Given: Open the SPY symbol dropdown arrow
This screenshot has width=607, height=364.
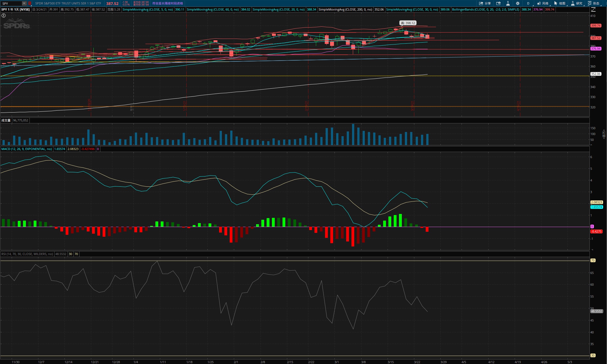Looking at the screenshot, I should point(24,3).
